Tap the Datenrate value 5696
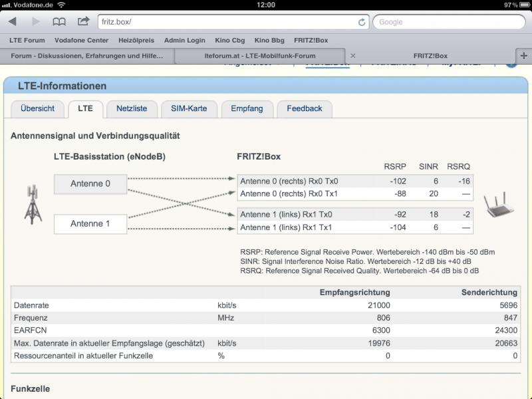This screenshot has height=399, width=532. click(508, 305)
